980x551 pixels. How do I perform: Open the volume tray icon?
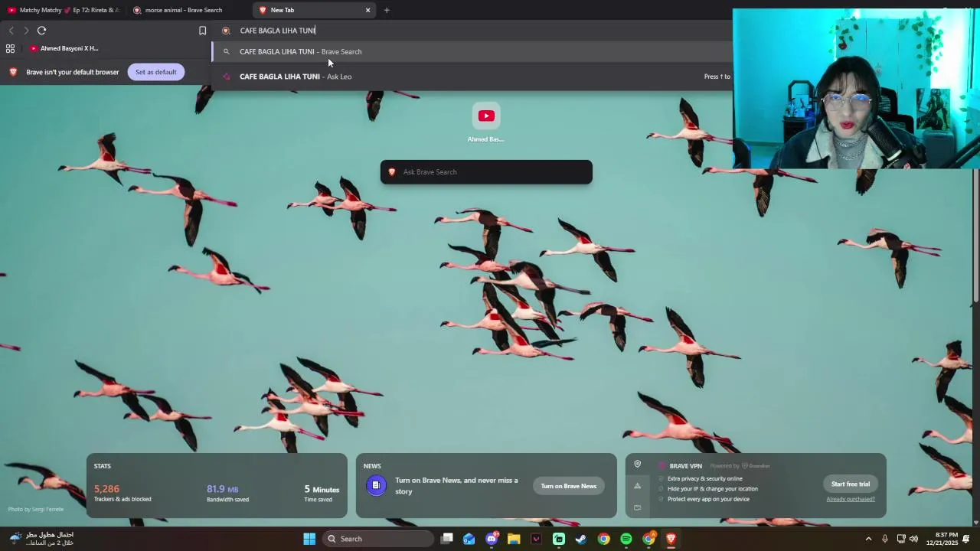(x=913, y=539)
